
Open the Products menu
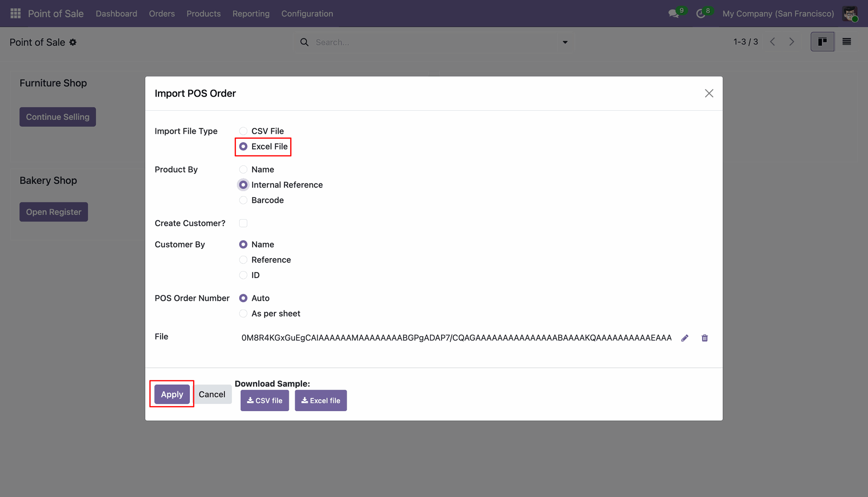(x=203, y=14)
